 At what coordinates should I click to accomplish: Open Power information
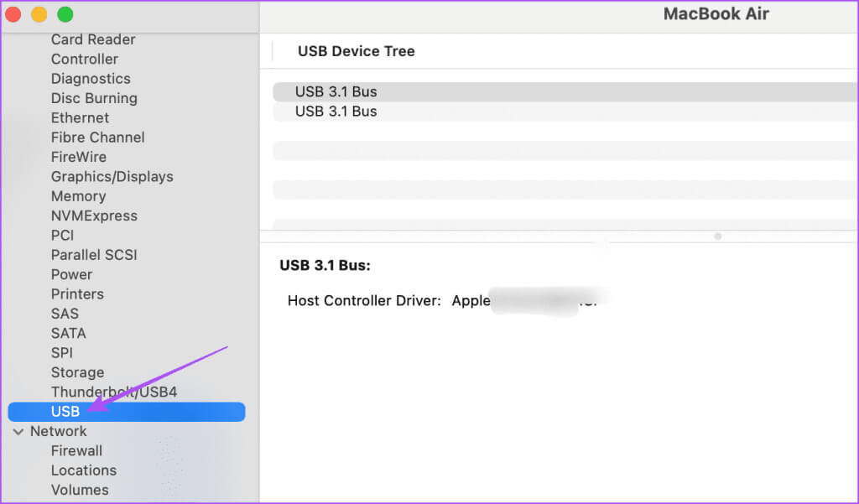[72, 274]
